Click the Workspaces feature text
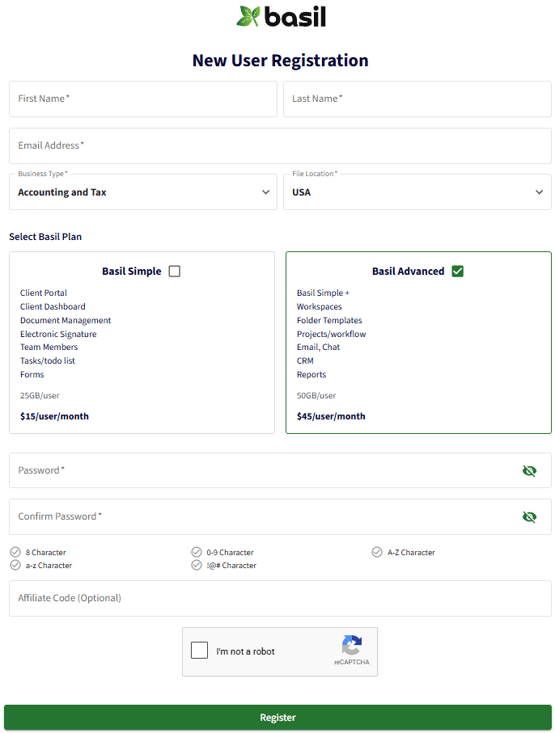This screenshot has height=733, width=555. (x=319, y=307)
